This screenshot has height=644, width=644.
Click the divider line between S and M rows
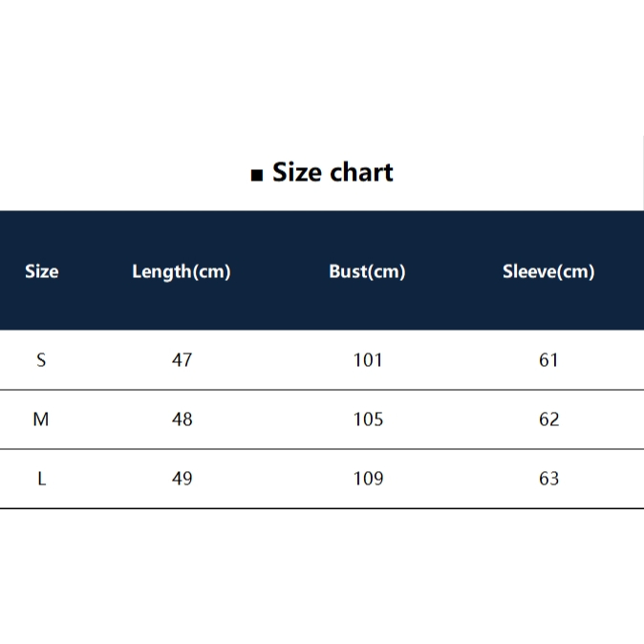(322, 390)
